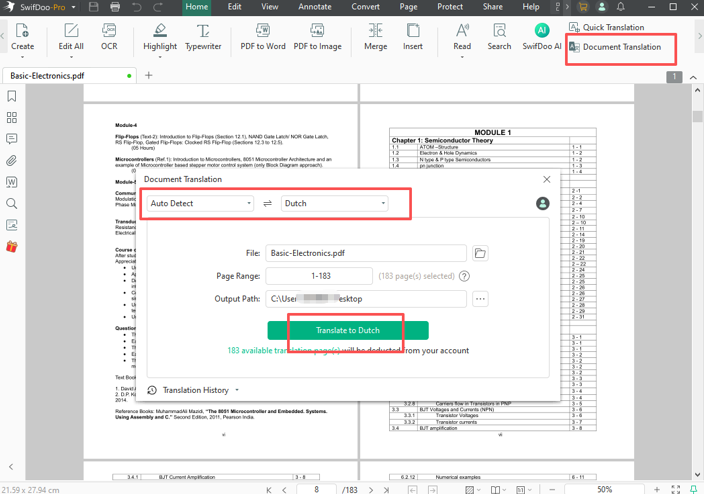Screen dimensions: 704x494
Task: Show attachments panel with paperclip icon
Action: 12,161
